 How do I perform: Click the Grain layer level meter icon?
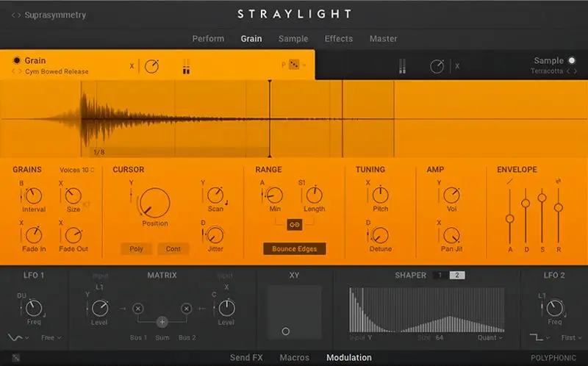tap(187, 67)
